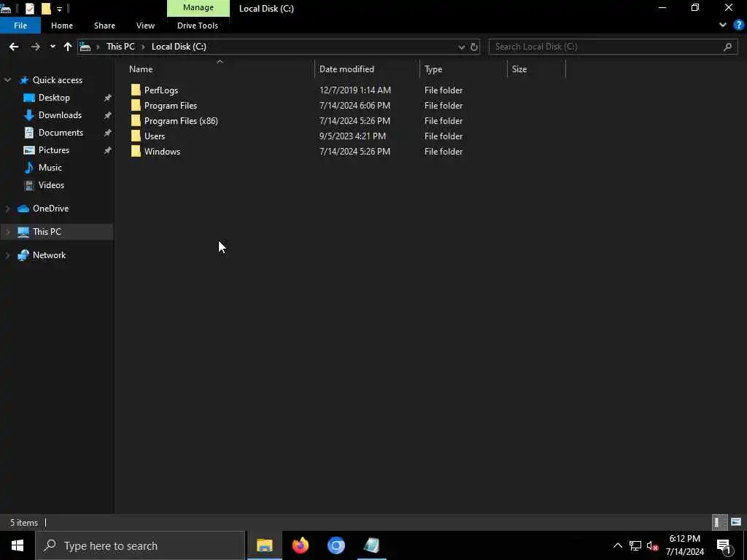Click New folder quick access toolbar icon

(x=46, y=8)
